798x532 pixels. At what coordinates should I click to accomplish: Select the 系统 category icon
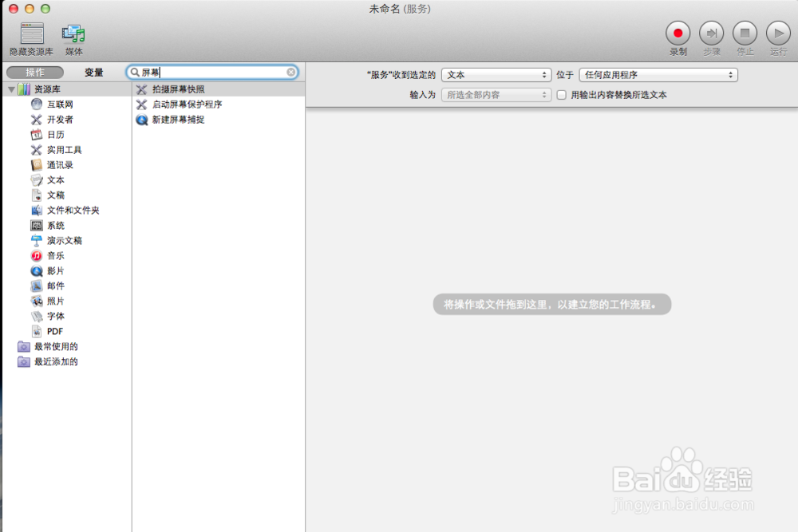pos(37,225)
